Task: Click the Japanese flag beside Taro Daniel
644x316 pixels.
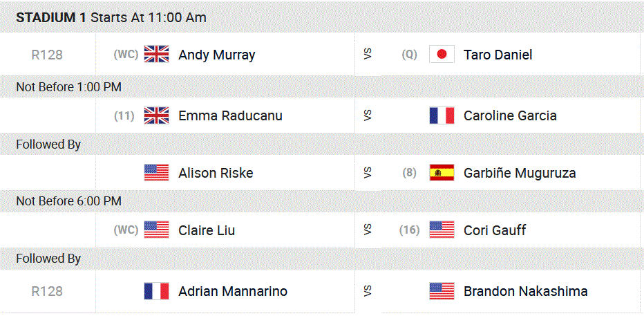Action: pos(442,55)
